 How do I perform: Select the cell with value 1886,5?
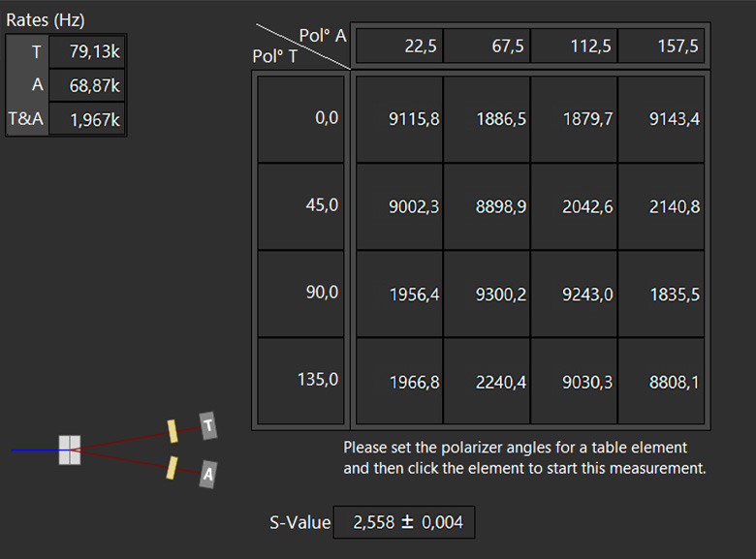coord(487,119)
